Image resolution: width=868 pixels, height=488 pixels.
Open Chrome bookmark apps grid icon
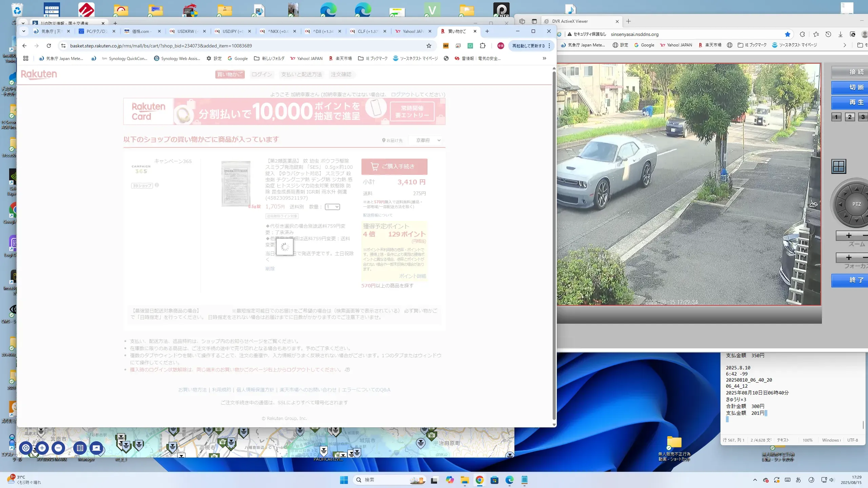26,58
